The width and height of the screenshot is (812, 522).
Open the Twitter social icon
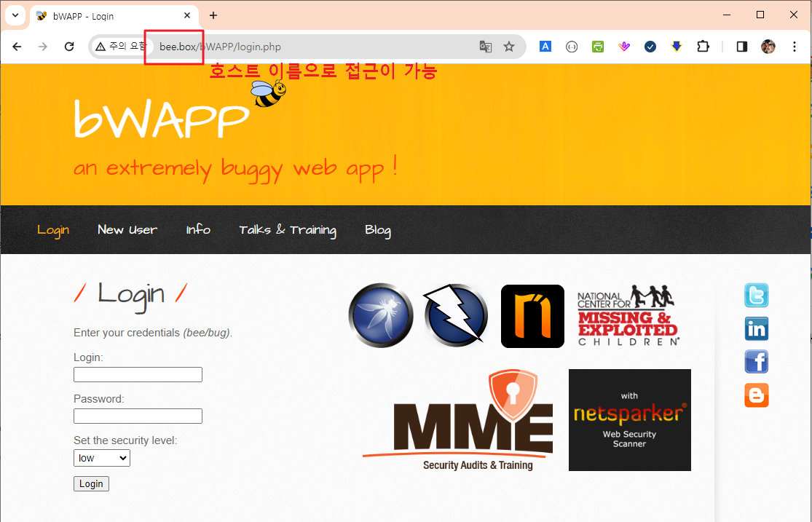point(757,295)
